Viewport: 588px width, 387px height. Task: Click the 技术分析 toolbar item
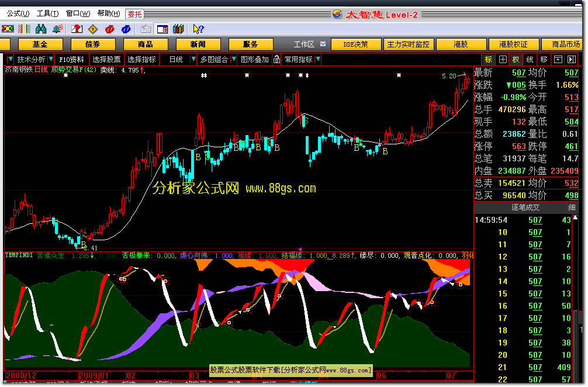pyautogui.click(x=31, y=59)
